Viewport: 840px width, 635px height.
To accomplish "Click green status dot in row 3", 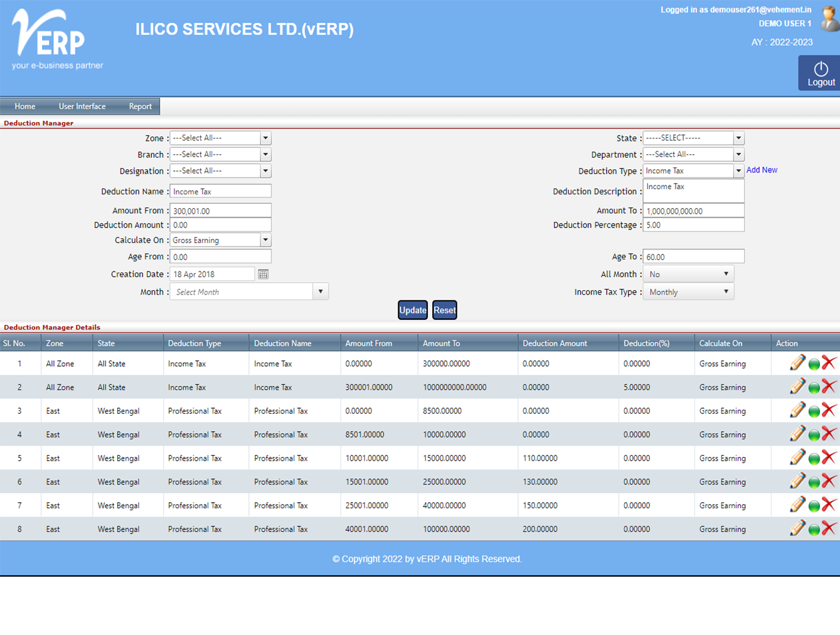I will click(814, 412).
